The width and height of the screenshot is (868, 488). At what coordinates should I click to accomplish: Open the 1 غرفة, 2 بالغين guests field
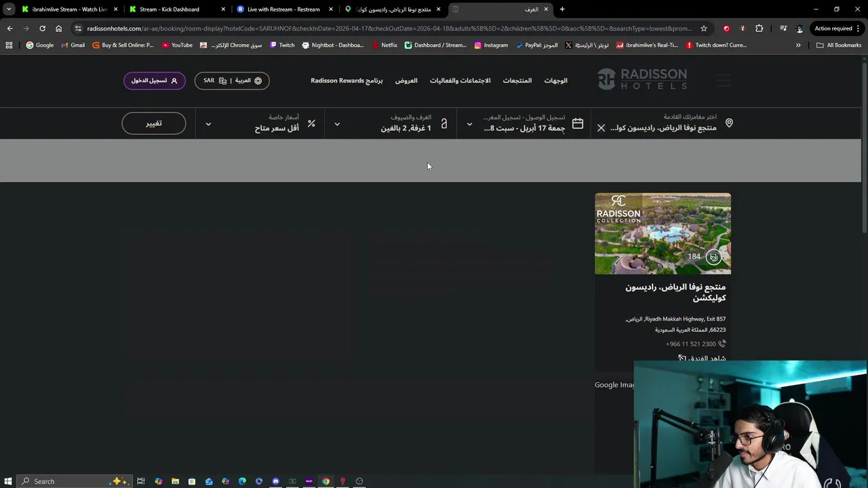[x=406, y=128]
